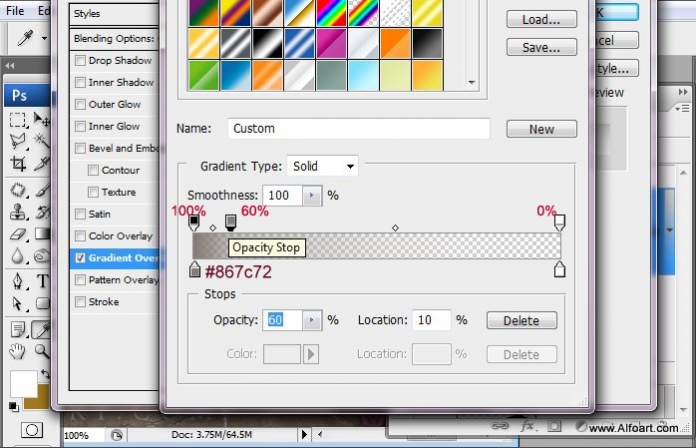The image size is (696, 448).
Task: Click the gradient Name text field
Action: pyautogui.click(x=359, y=129)
